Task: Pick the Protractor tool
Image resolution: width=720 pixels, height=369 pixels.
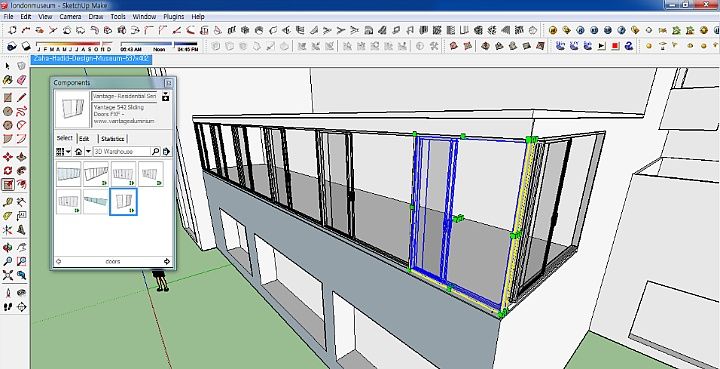Action: (8, 216)
